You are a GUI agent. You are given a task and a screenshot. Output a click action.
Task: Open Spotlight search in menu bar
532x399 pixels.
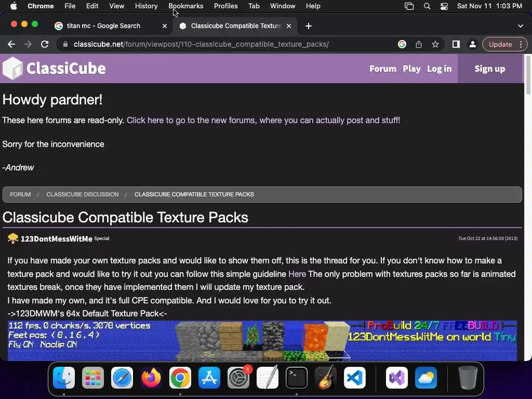click(427, 6)
